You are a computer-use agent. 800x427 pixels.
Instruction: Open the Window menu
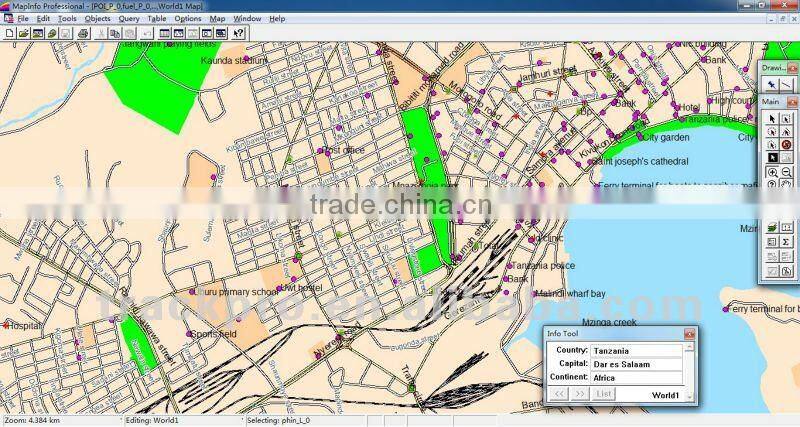tap(247, 18)
